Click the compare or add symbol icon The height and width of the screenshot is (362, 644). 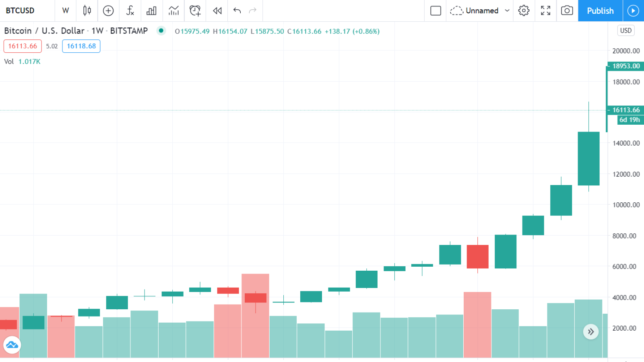coord(108,10)
